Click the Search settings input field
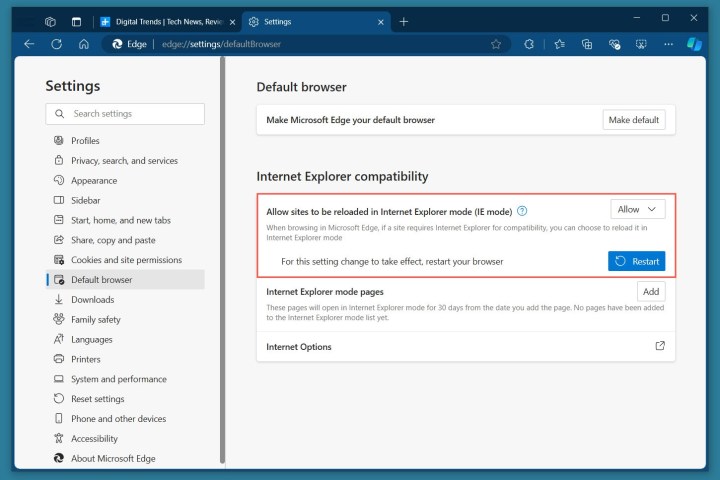Screen dimensions: 720x480 125,114
